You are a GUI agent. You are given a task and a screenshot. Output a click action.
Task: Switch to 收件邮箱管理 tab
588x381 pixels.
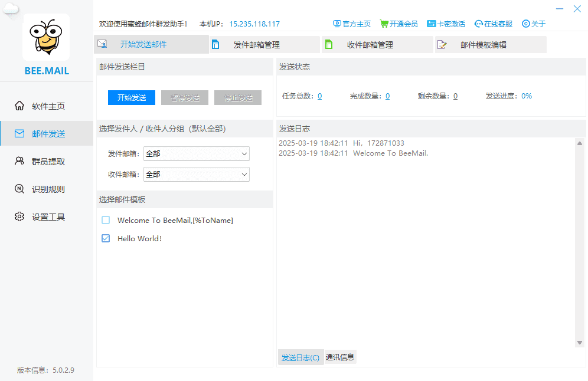[x=378, y=45]
